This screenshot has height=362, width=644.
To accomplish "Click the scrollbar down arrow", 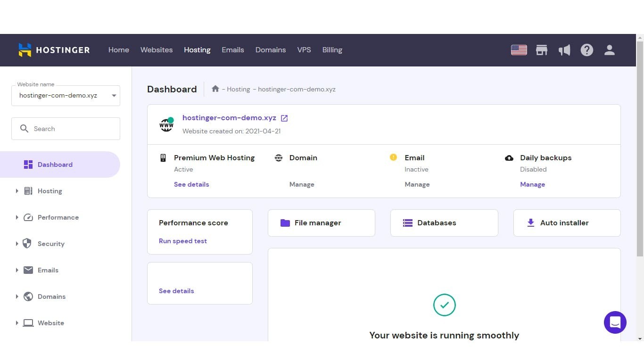I will 640,338.
